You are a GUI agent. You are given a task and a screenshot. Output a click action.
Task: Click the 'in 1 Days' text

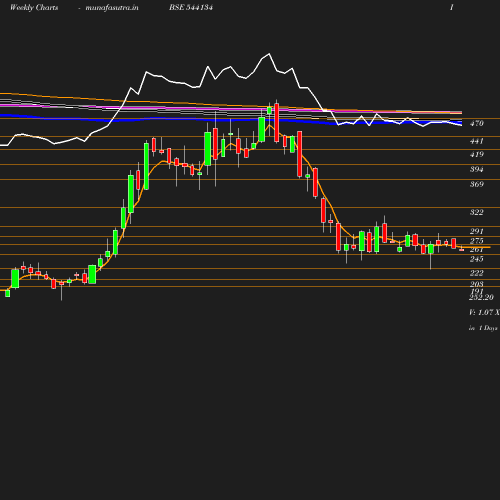pyautogui.click(x=483, y=328)
